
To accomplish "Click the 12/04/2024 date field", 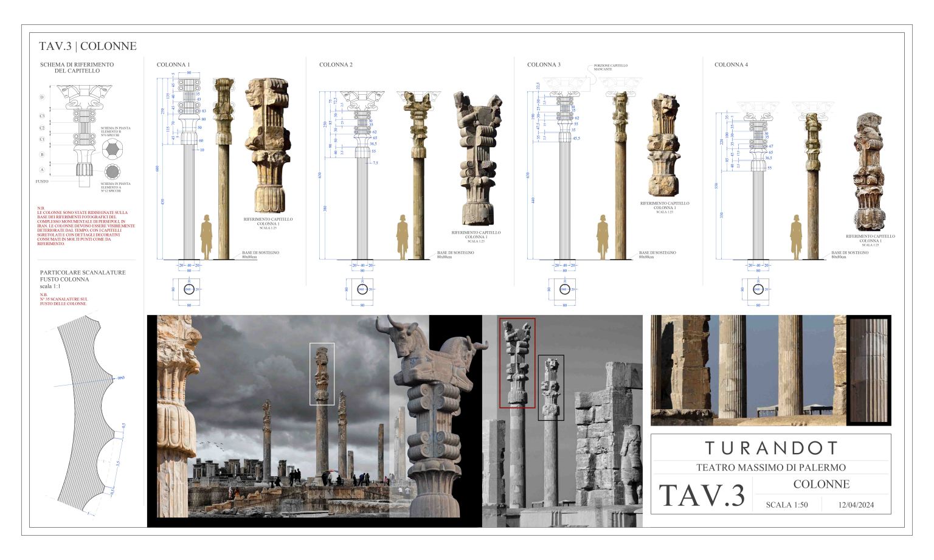I will (856, 505).
